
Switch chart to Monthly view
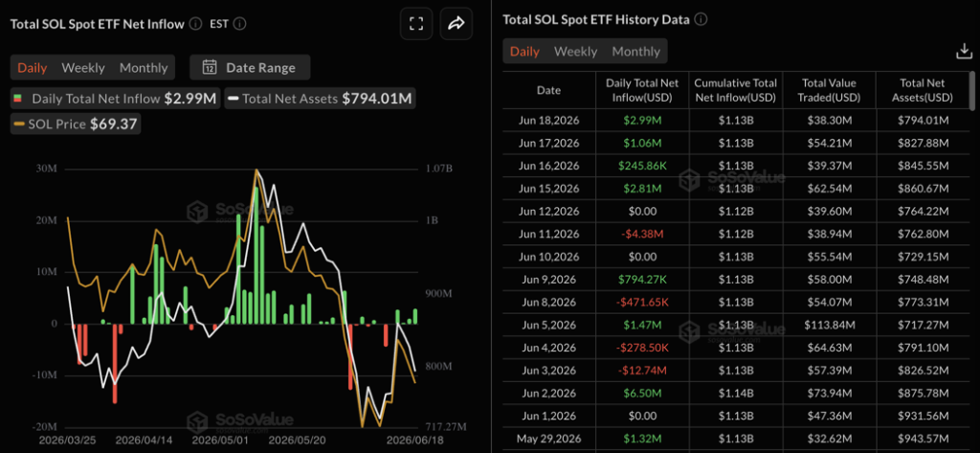144,68
